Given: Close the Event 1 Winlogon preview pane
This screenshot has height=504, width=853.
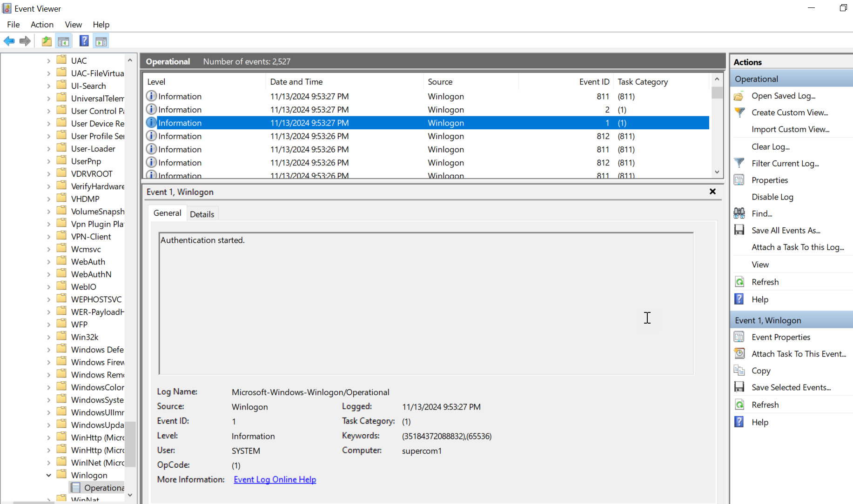Looking at the screenshot, I should 712,192.
